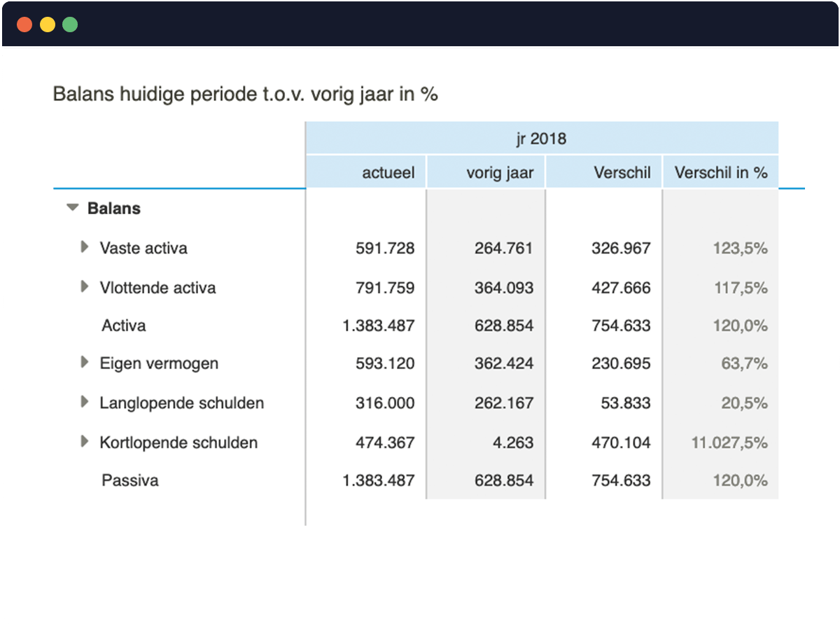Click the actueel column header
Image resolution: width=840 pixels, height=630 pixels.
[x=386, y=171]
